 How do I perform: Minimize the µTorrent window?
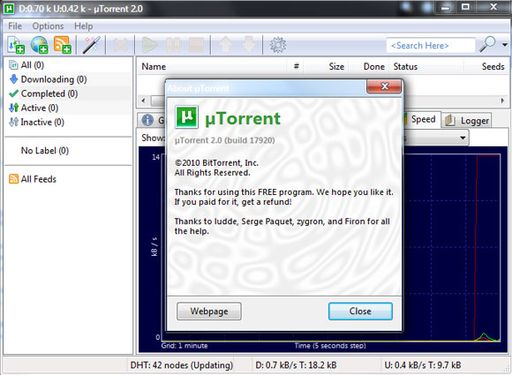coord(445,8)
